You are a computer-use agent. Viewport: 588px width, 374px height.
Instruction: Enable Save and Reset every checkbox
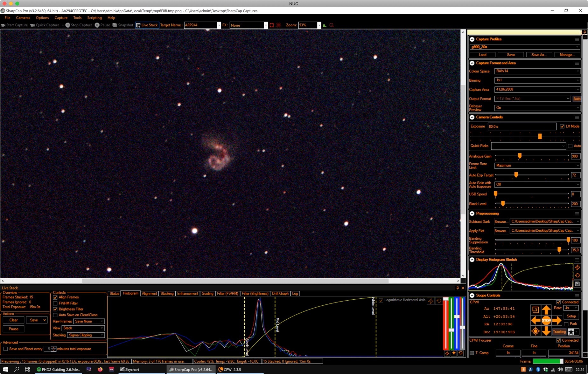coord(6,349)
